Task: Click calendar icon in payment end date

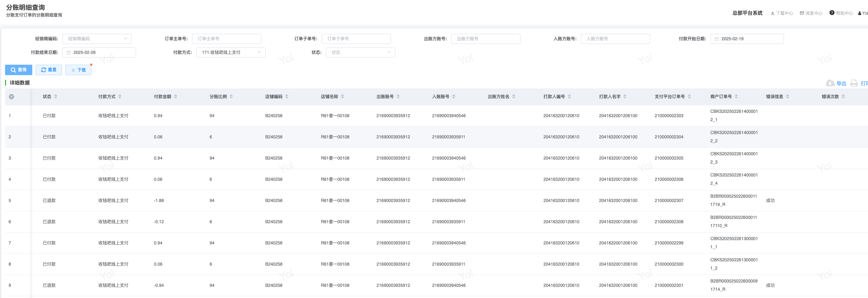Action: point(69,53)
